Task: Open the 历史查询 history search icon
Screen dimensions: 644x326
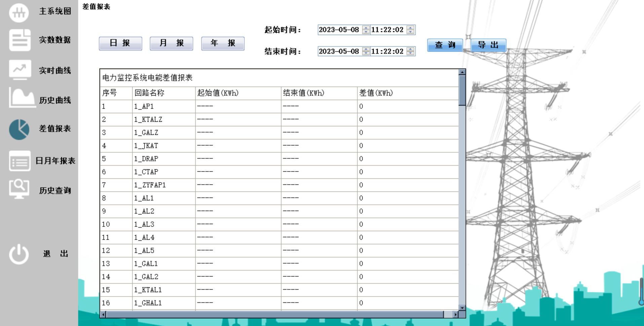Action: [x=19, y=189]
